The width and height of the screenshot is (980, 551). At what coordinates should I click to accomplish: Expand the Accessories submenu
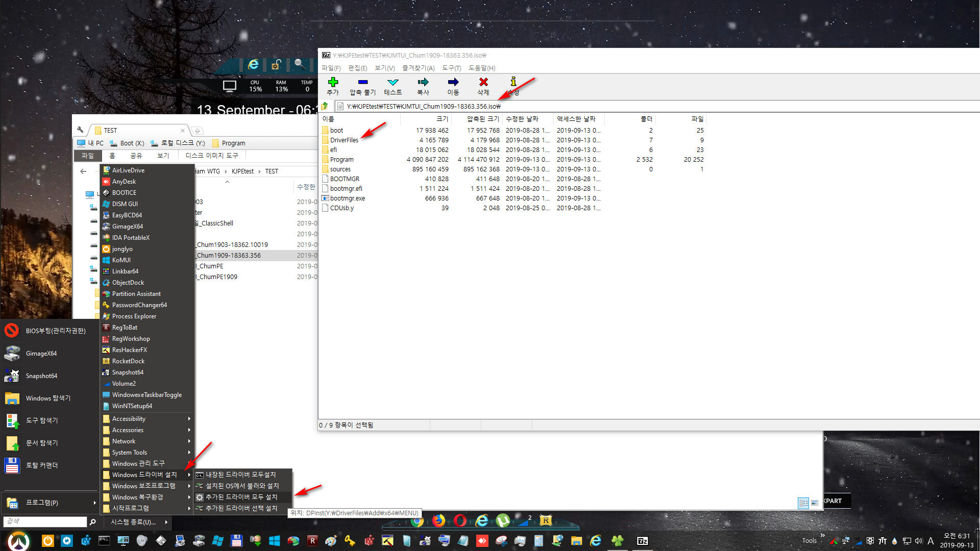147,430
